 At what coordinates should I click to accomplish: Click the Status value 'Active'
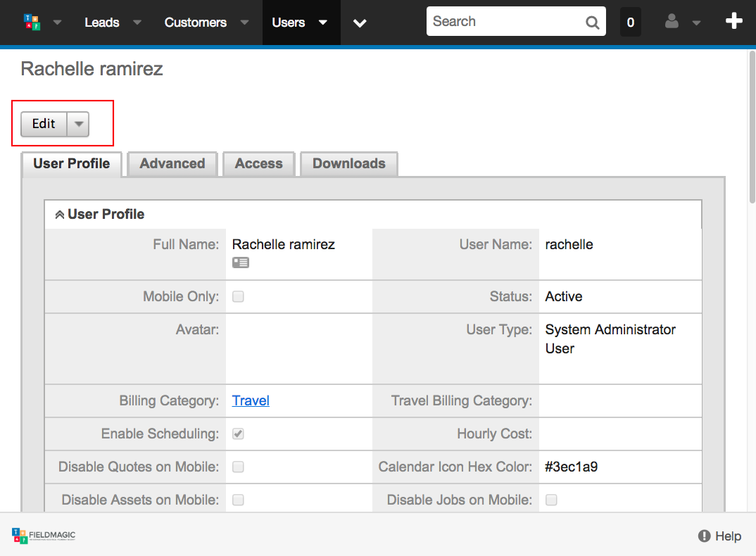point(564,296)
